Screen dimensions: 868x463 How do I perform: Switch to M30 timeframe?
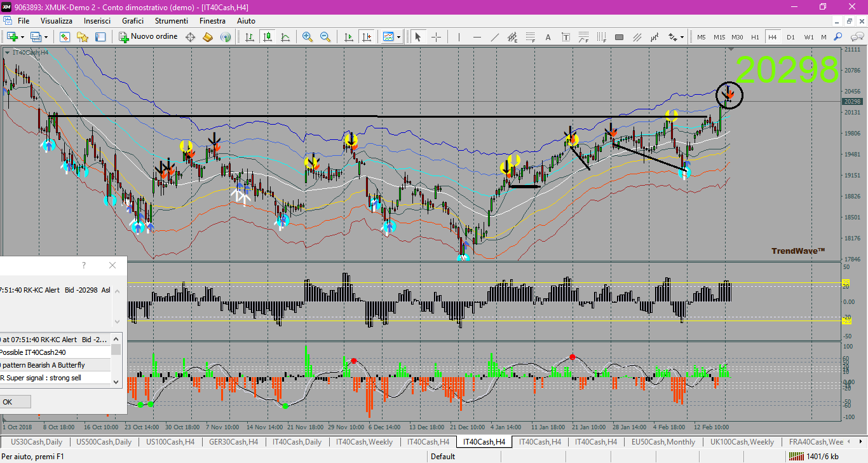737,37
